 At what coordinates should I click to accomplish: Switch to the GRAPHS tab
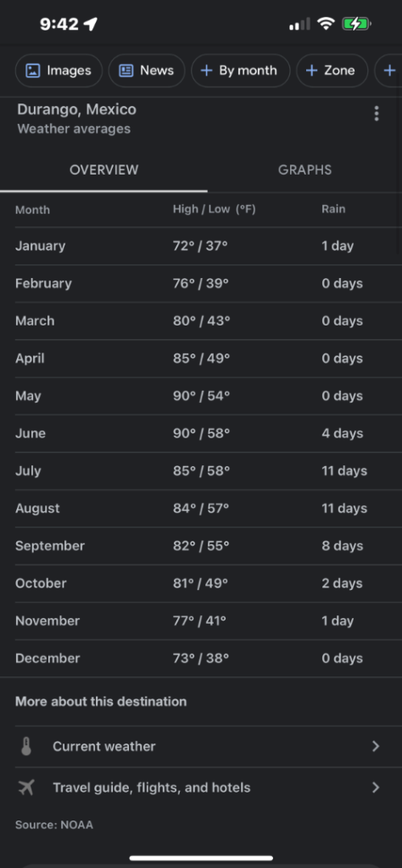point(304,170)
